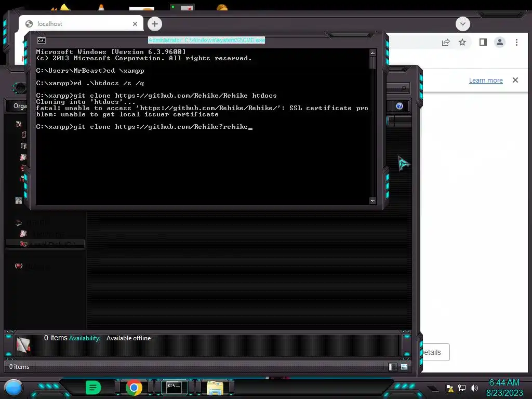
Task: Open Chrome's three-dot menu
Action: pyautogui.click(x=516, y=42)
